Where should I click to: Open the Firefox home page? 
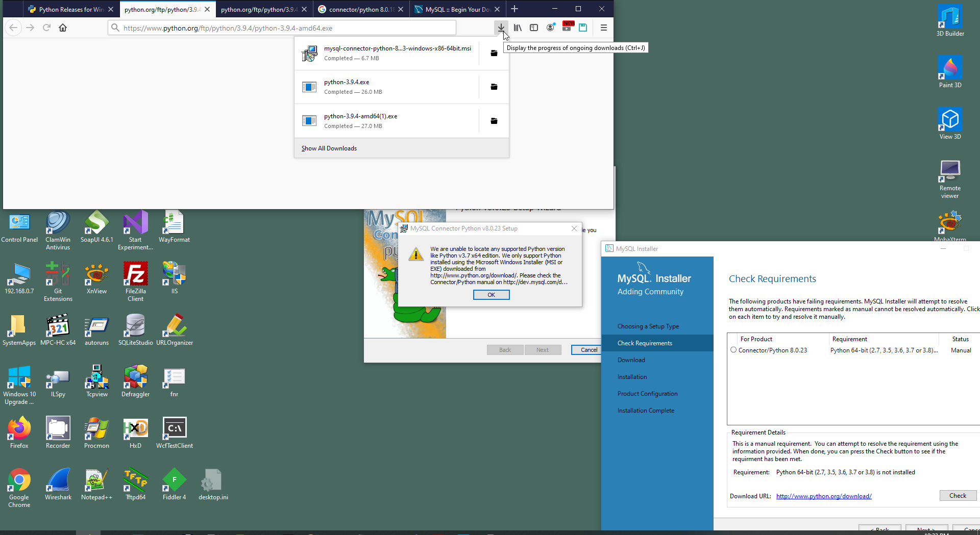[x=63, y=28]
